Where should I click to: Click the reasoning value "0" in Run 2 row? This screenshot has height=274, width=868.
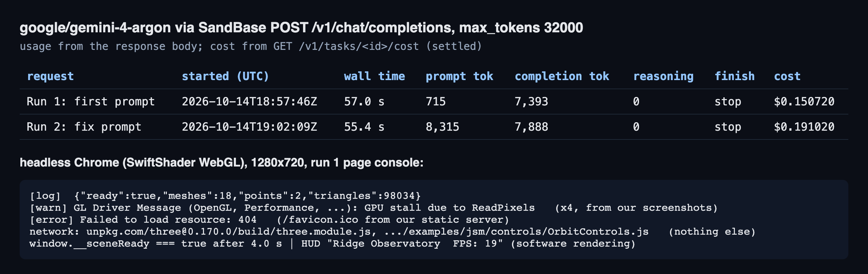[636, 127]
